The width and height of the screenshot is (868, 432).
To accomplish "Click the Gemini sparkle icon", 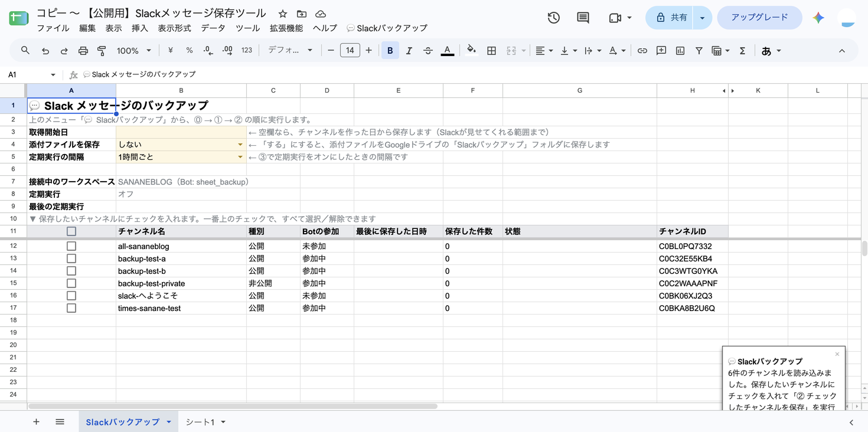I will point(818,18).
